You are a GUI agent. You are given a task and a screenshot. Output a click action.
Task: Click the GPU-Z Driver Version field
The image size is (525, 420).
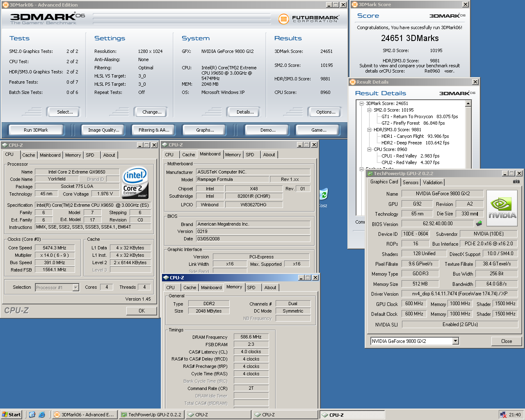[x=459, y=294]
